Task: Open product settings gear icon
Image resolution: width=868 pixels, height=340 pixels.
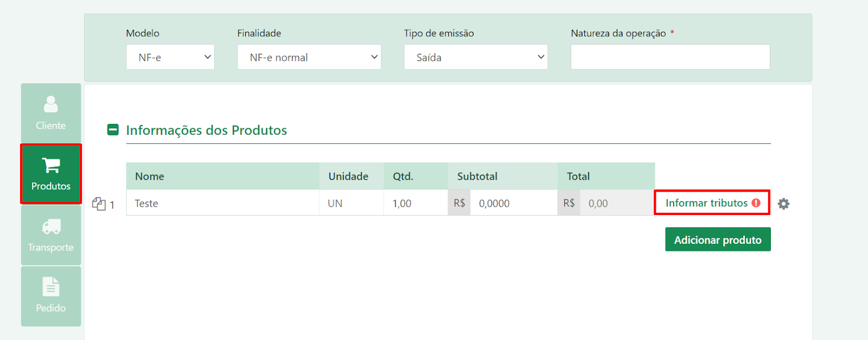Action: [x=783, y=204]
